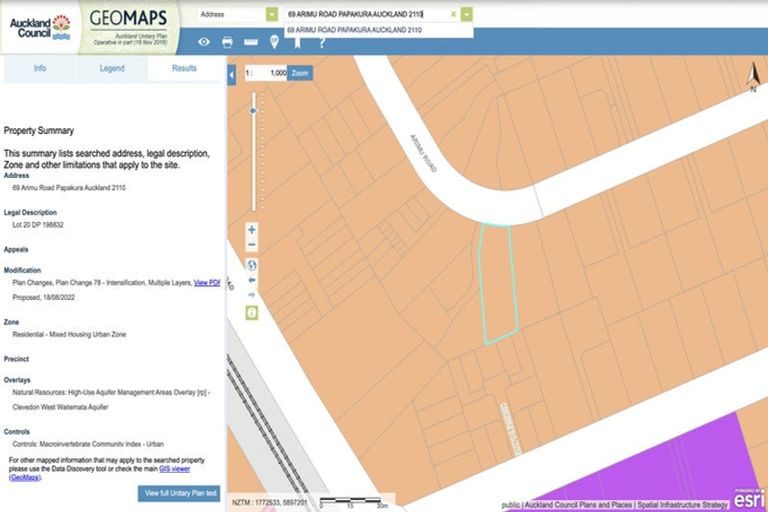Image resolution: width=768 pixels, height=512 pixels.
Task: Collapse the left side panel arrow
Action: pos(232,74)
